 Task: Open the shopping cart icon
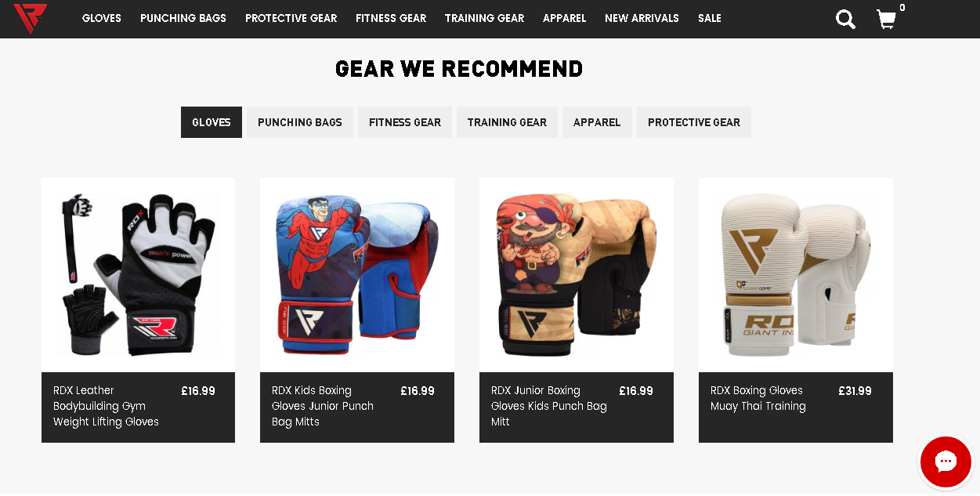pyautogui.click(x=887, y=19)
